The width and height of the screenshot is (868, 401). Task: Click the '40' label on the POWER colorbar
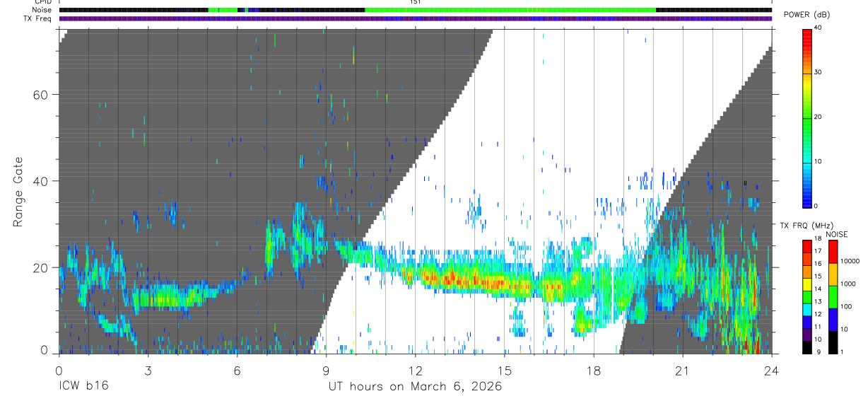(819, 28)
